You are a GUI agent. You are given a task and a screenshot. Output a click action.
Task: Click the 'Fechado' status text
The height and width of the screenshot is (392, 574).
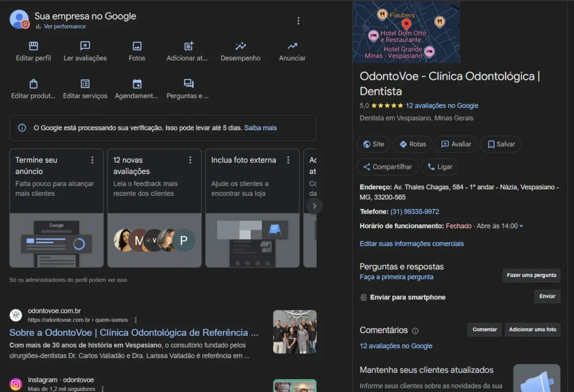pyautogui.click(x=459, y=226)
